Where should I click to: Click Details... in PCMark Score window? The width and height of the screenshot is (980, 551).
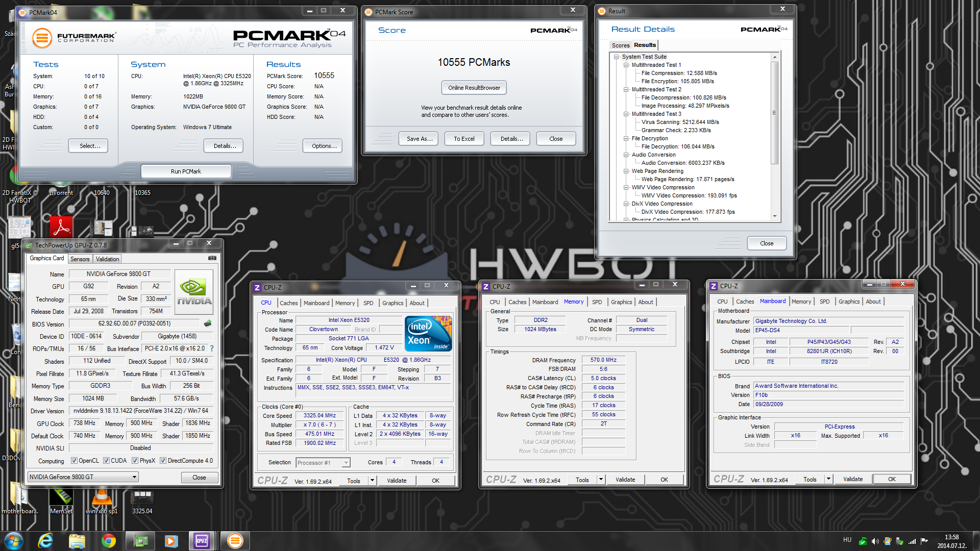click(510, 139)
